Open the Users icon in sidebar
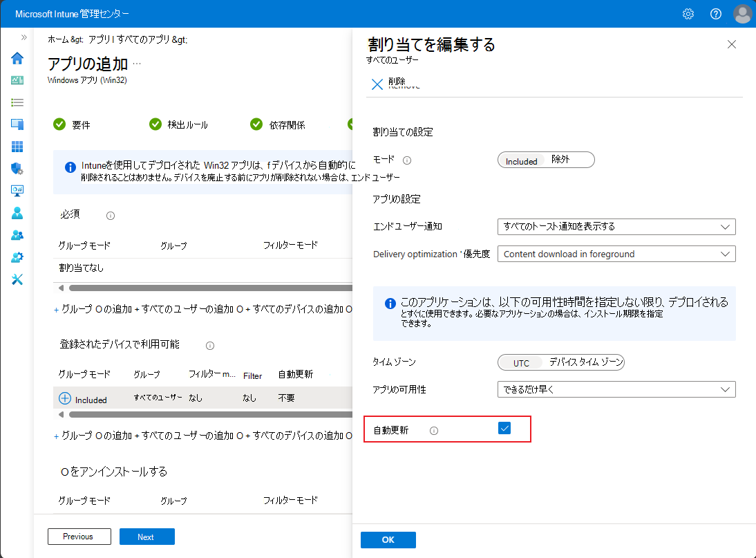 click(x=17, y=213)
